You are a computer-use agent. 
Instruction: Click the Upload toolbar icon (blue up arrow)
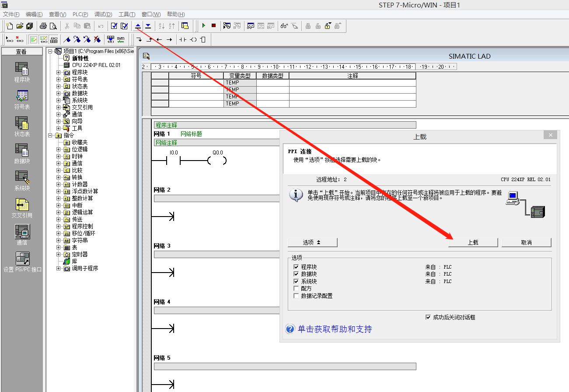[138, 26]
